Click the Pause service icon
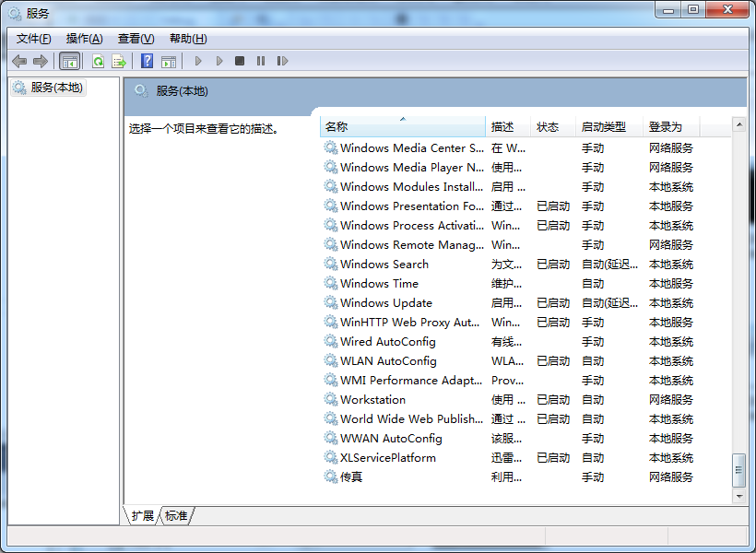This screenshot has width=756, height=553. point(261,61)
